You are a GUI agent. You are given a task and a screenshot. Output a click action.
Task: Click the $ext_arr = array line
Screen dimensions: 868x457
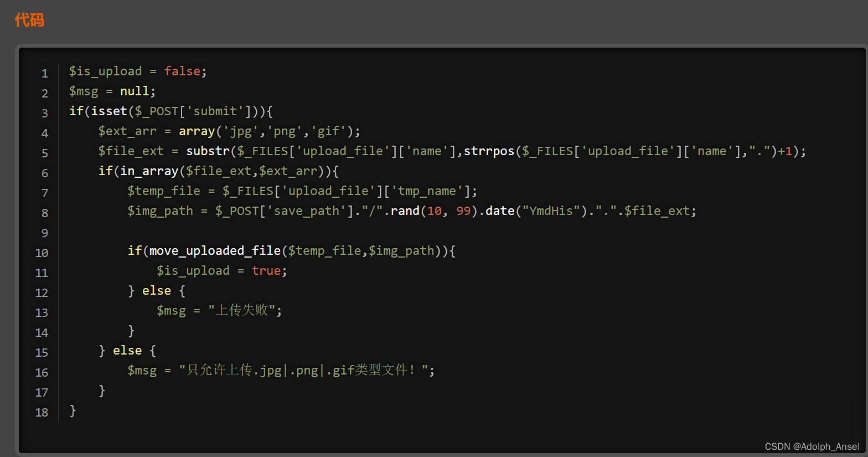[229, 131]
